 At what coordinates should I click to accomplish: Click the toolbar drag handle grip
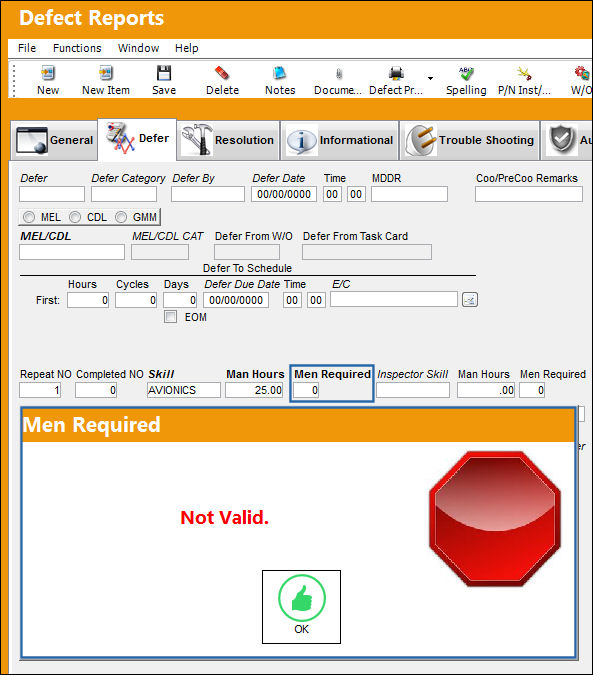point(14,81)
